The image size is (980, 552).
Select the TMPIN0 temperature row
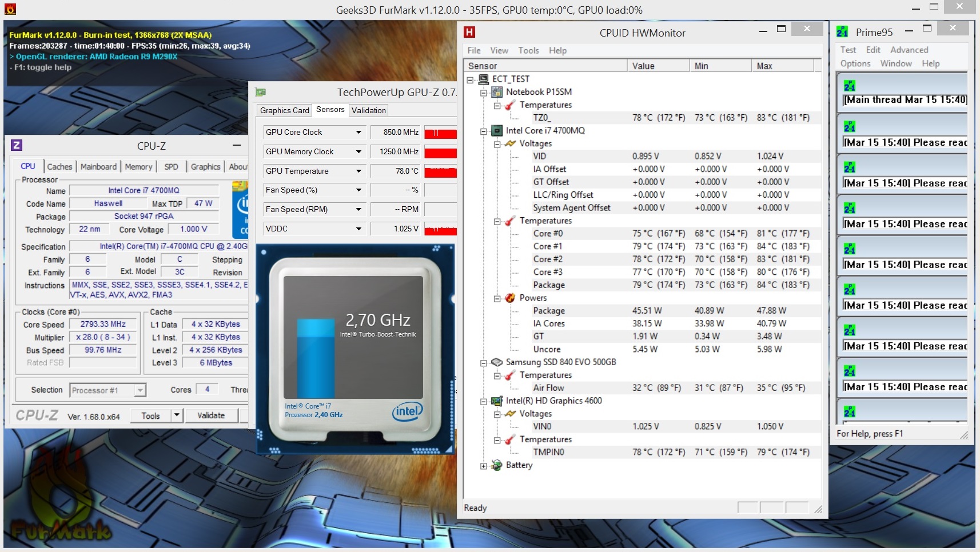click(671, 452)
